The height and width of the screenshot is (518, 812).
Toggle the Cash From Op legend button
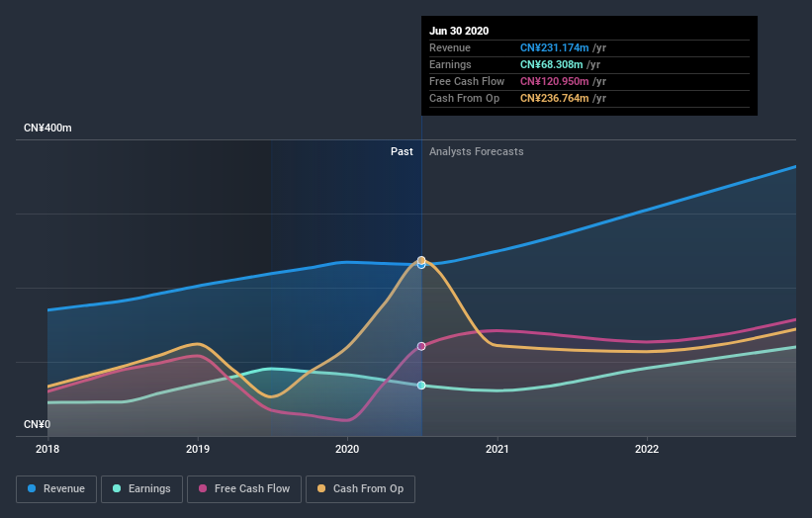(x=360, y=489)
